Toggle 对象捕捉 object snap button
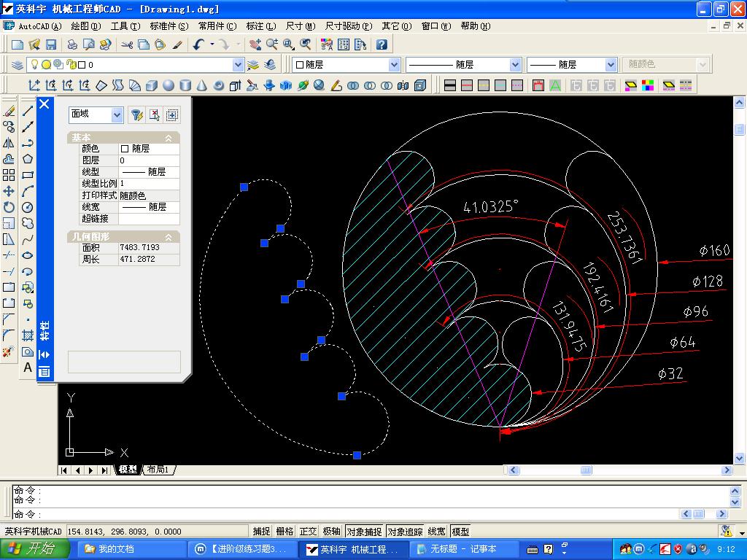The height and width of the screenshot is (560, 747). click(x=364, y=532)
